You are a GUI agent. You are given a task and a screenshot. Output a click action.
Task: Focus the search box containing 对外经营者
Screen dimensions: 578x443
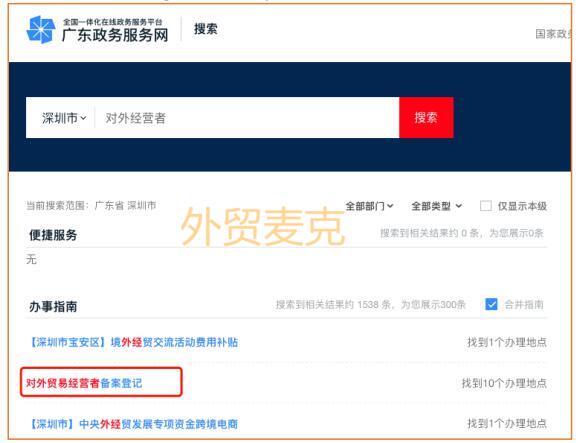247,118
